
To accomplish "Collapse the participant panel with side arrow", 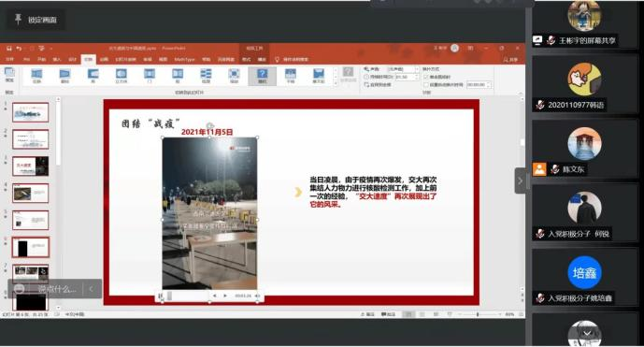I will 520,181.
